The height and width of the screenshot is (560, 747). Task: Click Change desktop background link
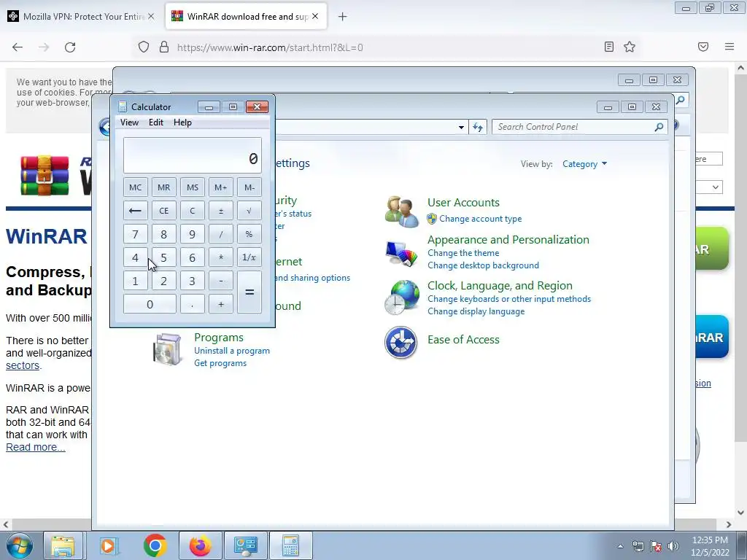coord(483,265)
